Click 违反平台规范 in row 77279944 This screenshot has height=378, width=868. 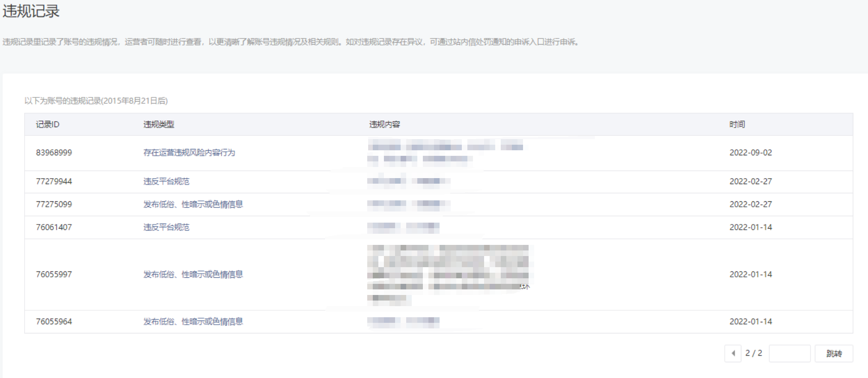pos(166,181)
